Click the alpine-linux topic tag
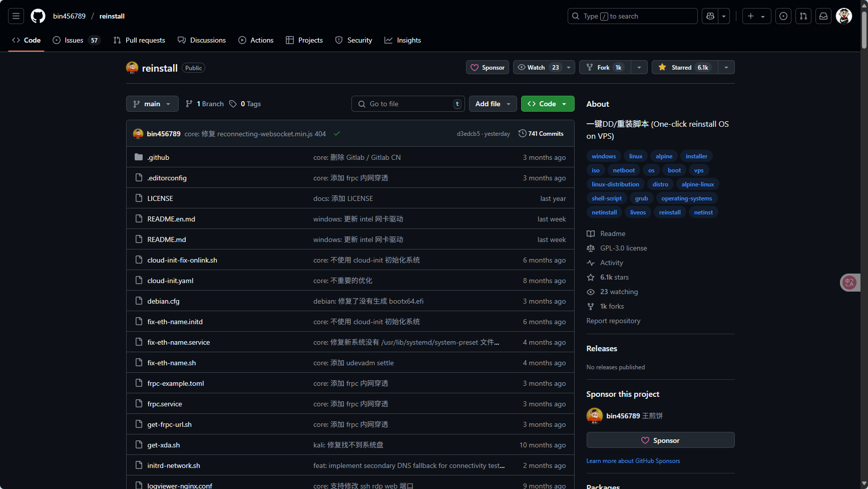The width and height of the screenshot is (868, 489). tap(698, 184)
